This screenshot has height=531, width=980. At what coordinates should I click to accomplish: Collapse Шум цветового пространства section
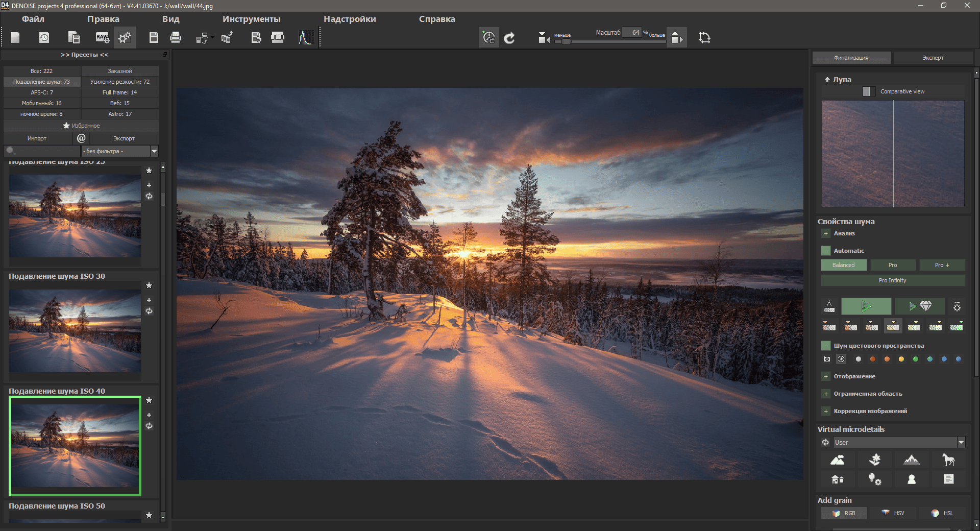[826, 346]
